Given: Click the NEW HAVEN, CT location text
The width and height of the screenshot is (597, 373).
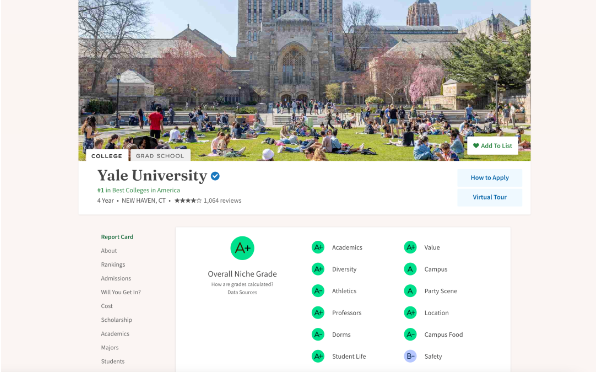Looking at the screenshot, I should pyautogui.click(x=144, y=201).
